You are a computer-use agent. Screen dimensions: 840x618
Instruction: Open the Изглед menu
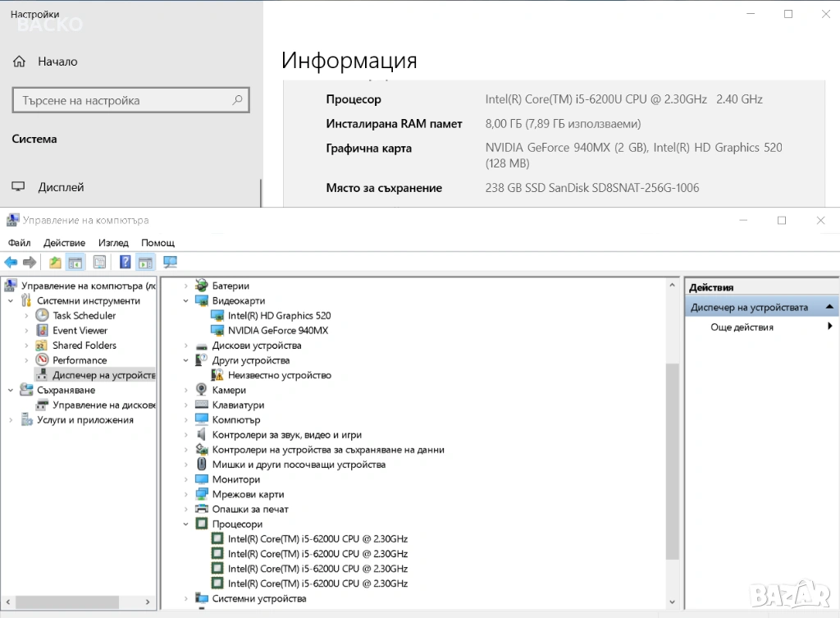point(113,243)
